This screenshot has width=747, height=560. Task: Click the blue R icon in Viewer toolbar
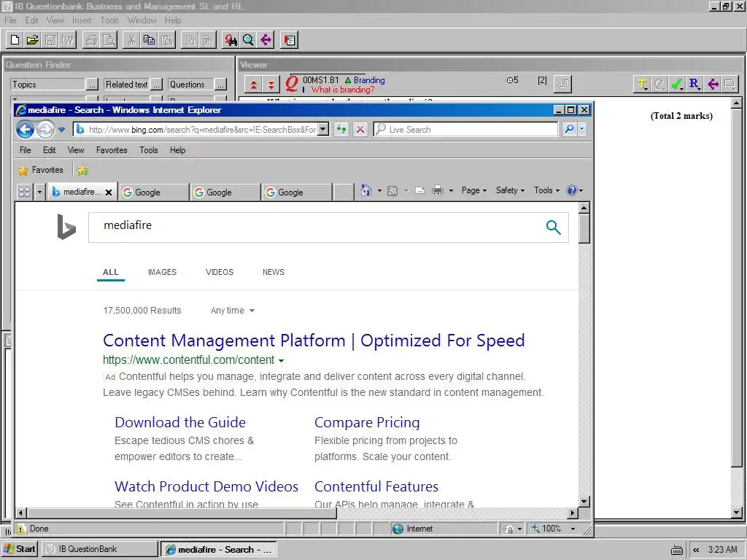coord(694,85)
